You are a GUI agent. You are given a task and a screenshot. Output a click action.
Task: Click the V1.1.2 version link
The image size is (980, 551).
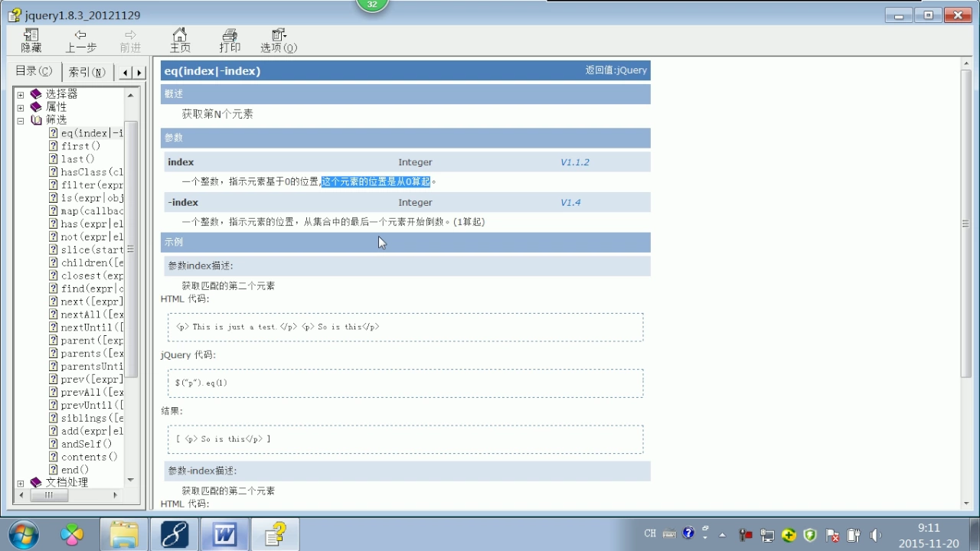click(575, 162)
